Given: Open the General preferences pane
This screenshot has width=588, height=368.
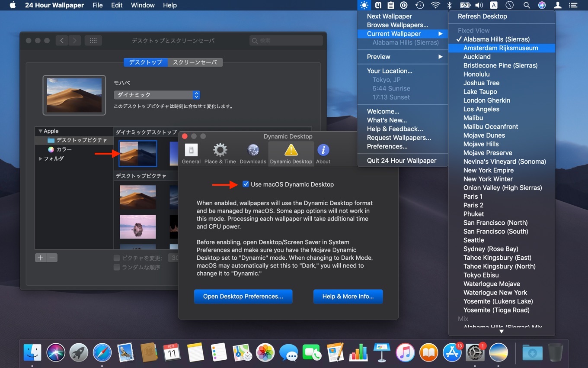Looking at the screenshot, I should pos(191,154).
